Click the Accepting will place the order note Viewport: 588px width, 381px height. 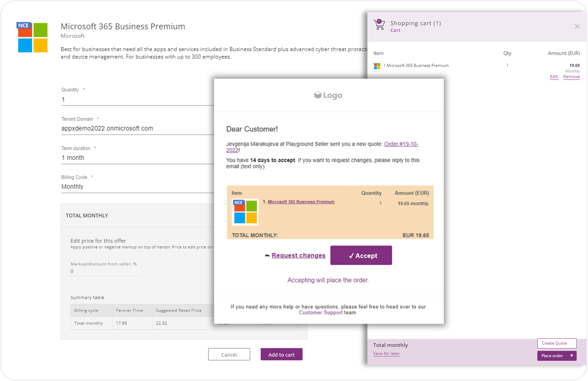coord(328,280)
